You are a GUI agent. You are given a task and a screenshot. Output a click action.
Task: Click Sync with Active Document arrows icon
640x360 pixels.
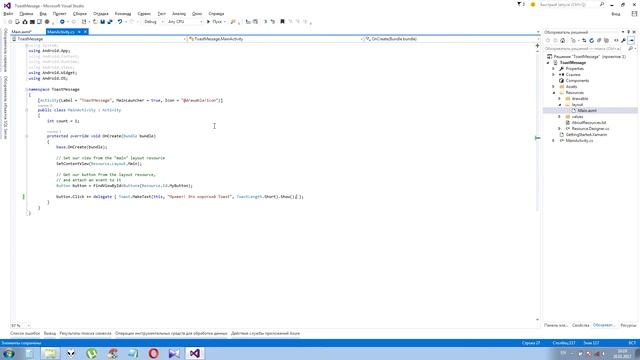(x=584, y=40)
